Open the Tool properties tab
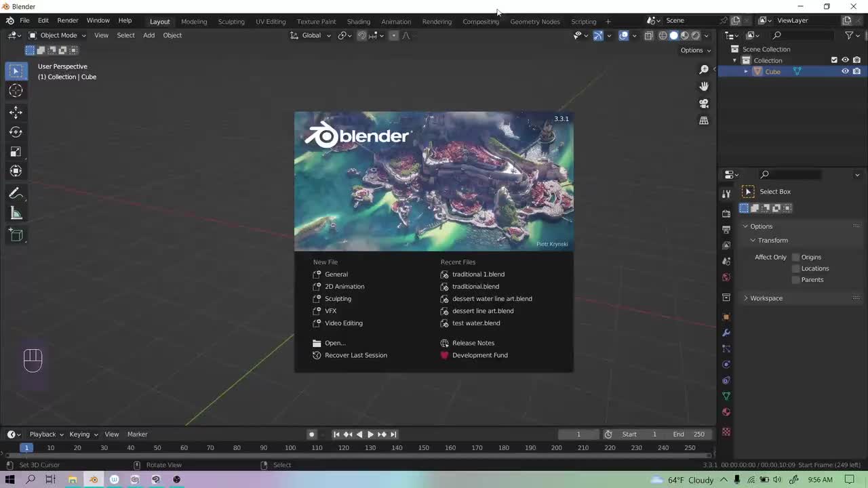This screenshot has width=868, height=488. coord(726,195)
